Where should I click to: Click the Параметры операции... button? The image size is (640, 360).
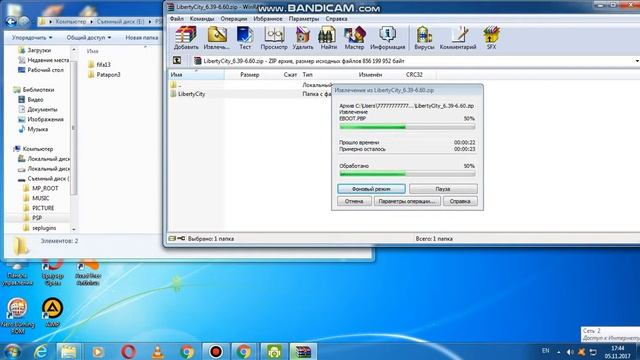click(407, 201)
